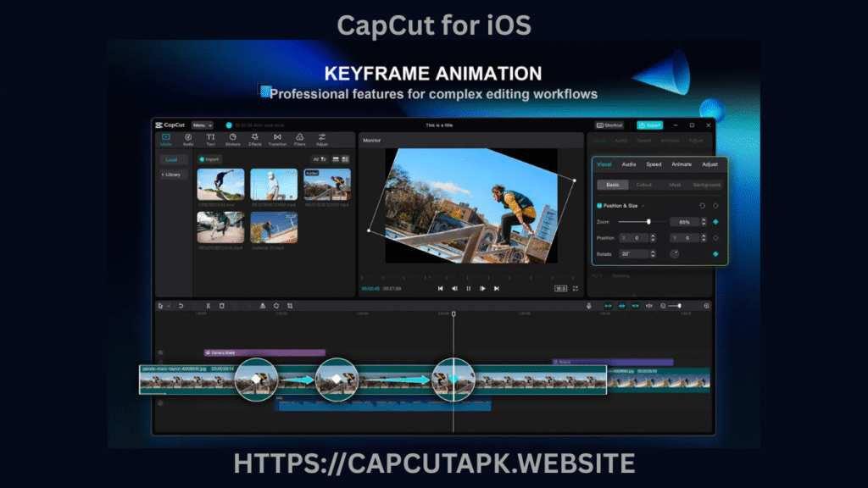Open the Media tab icon
868x488 pixels.
click(x=165, y=136)
